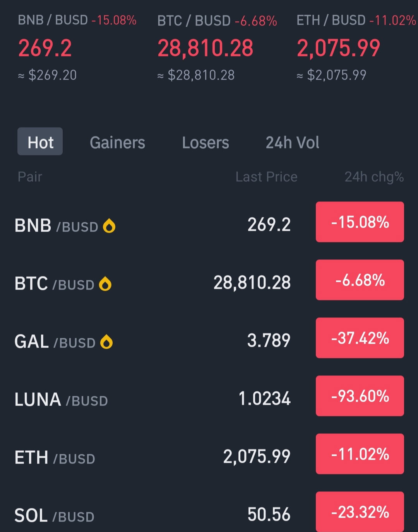Click the -37.42% change badge for GAL

pos(360,338)
